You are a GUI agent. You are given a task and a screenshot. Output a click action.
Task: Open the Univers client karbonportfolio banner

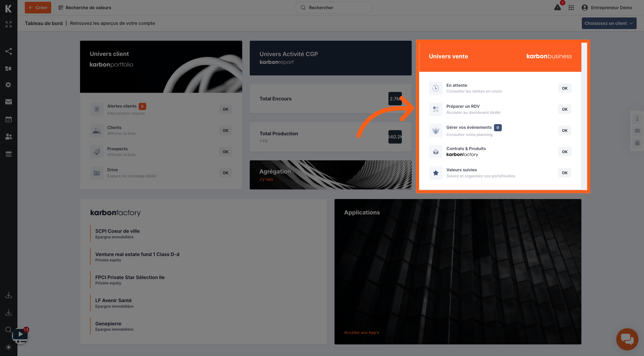(x=161, y=67)
